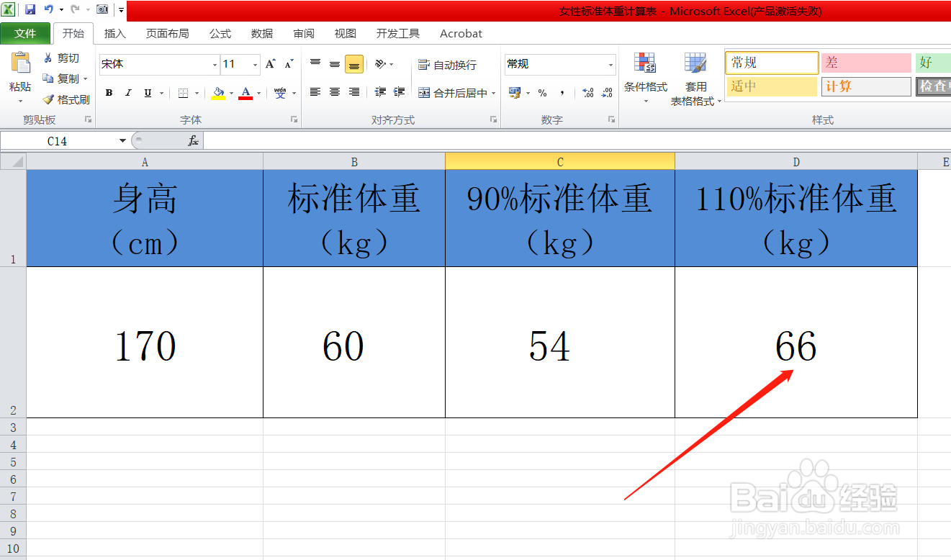Click the fx insert function button
951x560 pixels.
click(x=193, y=141)
